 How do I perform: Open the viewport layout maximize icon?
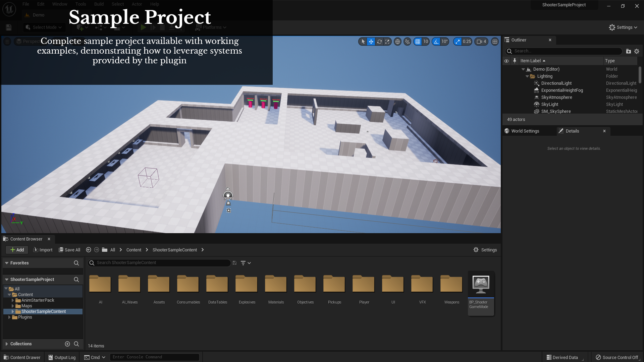click(x=495, y=42)
